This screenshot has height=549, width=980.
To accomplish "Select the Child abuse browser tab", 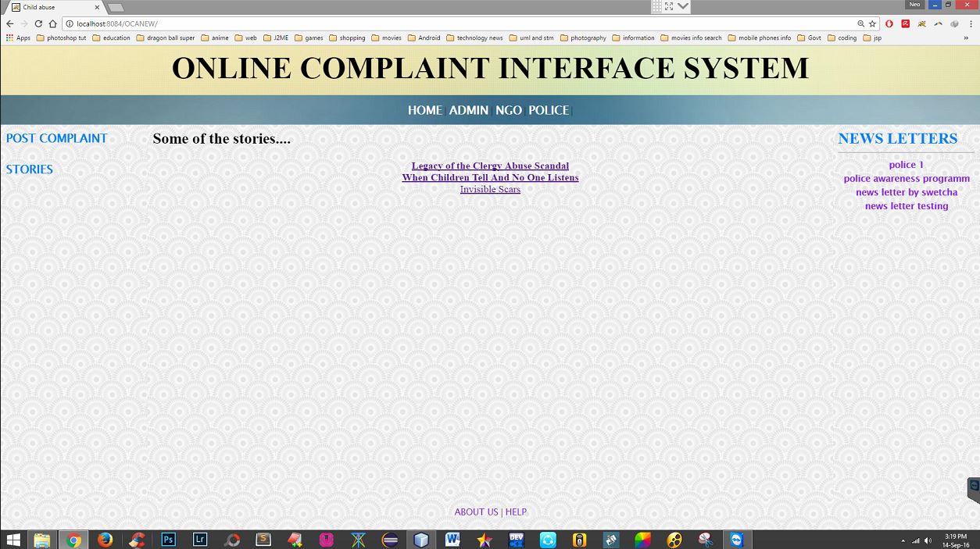I will coord(55,7).
